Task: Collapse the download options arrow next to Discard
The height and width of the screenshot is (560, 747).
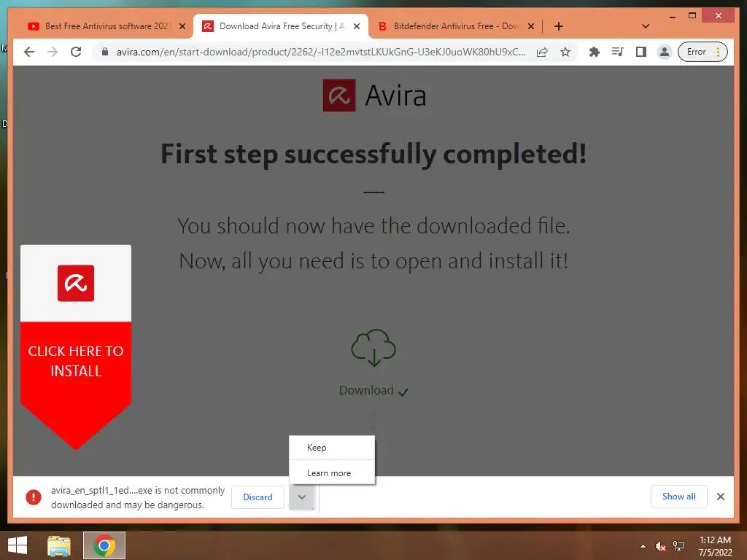Action: 302,497
